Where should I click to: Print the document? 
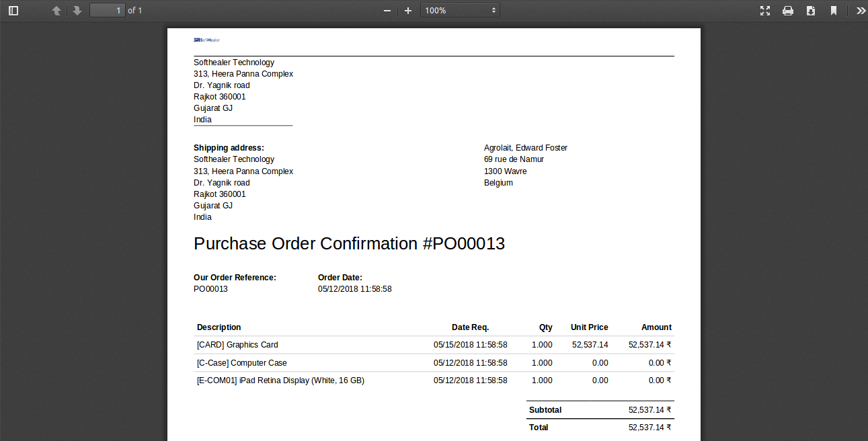point(788,11)
